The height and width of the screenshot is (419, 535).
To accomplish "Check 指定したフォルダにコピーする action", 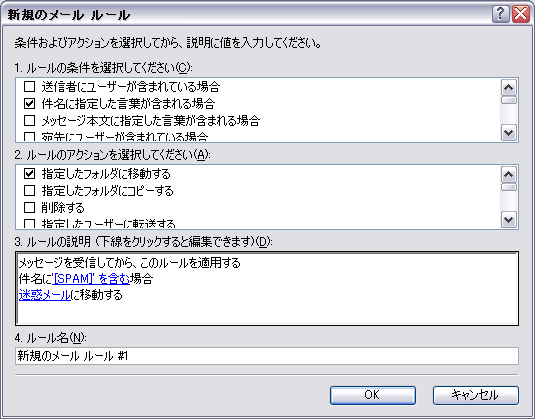I will tap(29, 190).
